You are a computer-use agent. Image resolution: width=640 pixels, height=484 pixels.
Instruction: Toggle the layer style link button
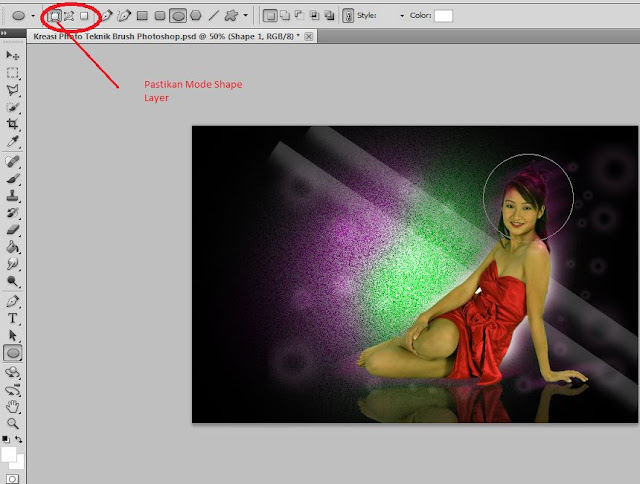tap(348, 16)
